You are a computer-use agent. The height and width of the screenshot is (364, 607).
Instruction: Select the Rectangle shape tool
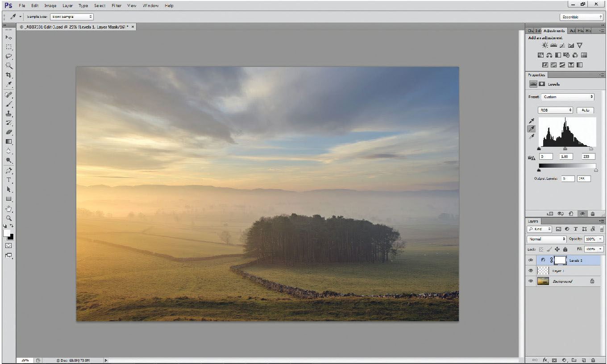pos(8,199)
